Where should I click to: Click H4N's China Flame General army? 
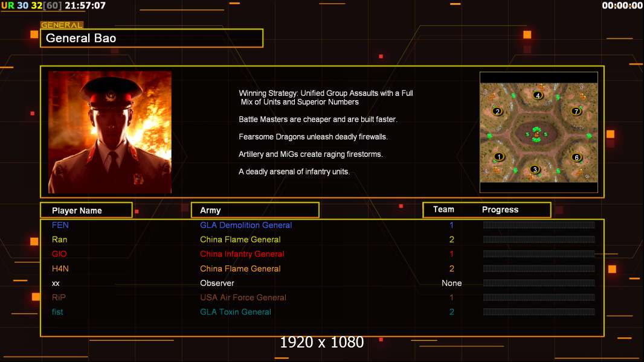click(x=240, y=268)
